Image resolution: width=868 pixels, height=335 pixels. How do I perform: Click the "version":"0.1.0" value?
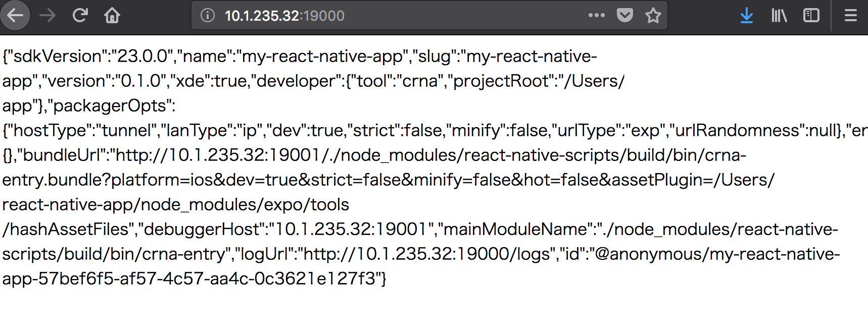click(x=107, y=81)
